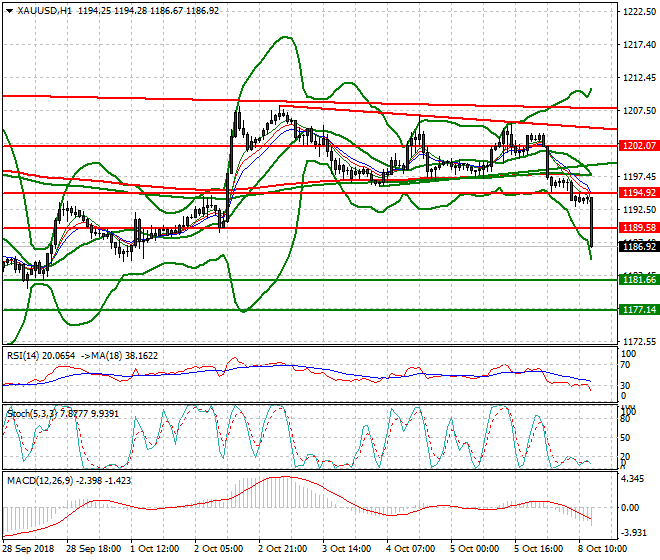The image size is (660, 560).
Task: Click the XAUUSD,H1 chart title text
Action: point(45,11)
